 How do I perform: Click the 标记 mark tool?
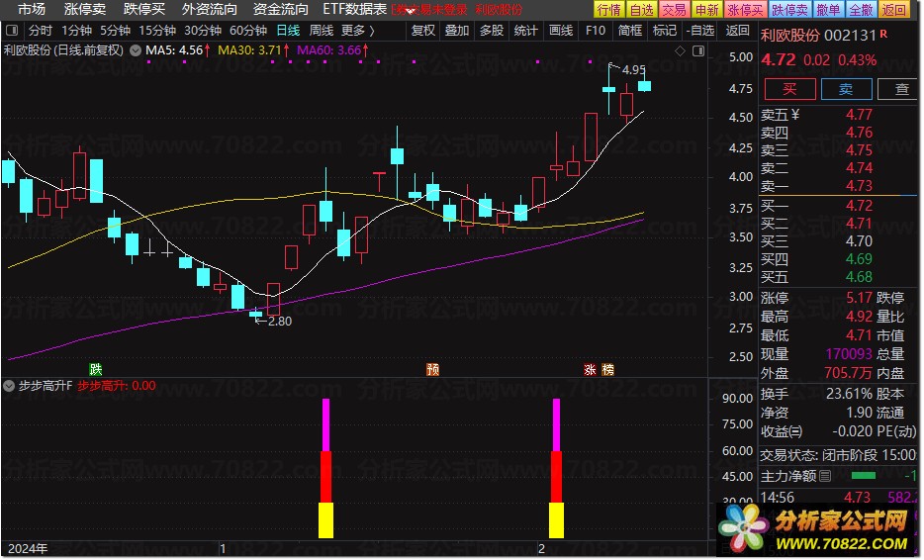(x=665, y=30)
